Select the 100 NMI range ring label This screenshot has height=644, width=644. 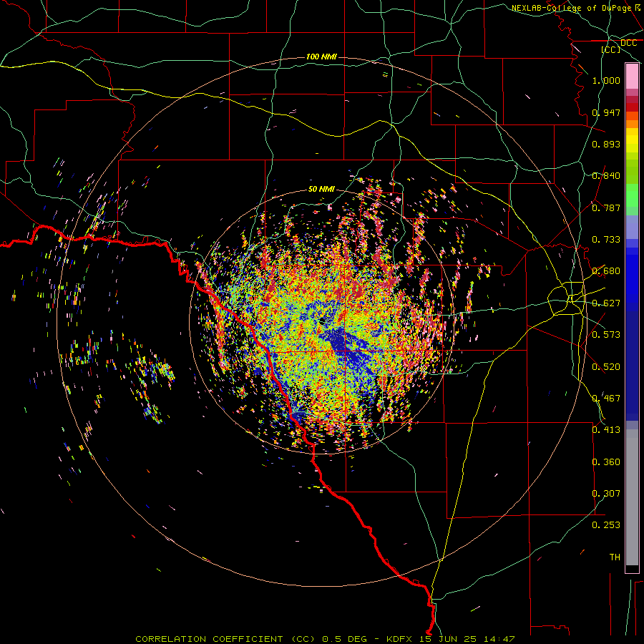coord(321,57)
